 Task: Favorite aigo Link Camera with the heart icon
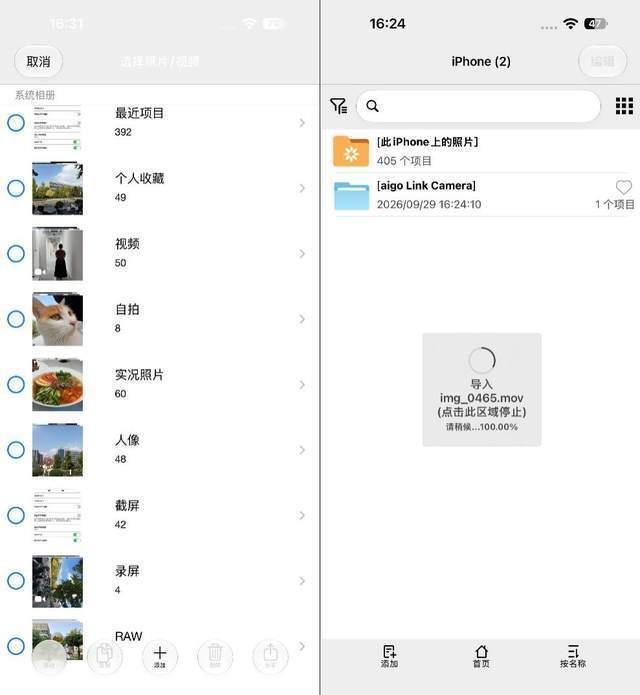pos(624,187)
